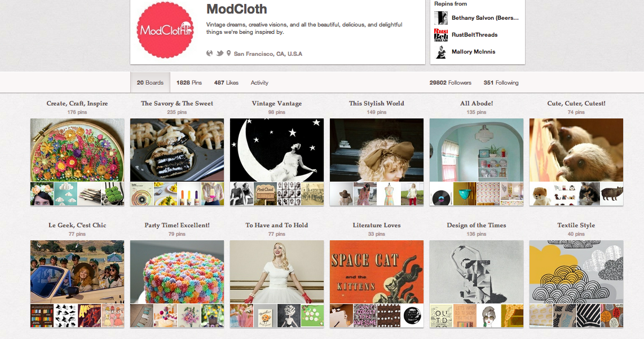Screen dimensions: 644x339
Task: Open the Create, Craft, Inspire board title
Action: 77,104
